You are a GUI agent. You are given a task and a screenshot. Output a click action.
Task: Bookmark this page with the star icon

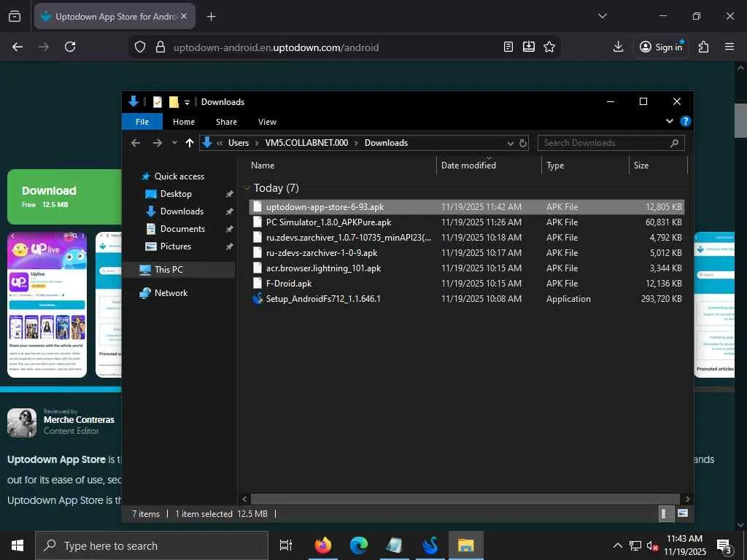coord(549,47)
